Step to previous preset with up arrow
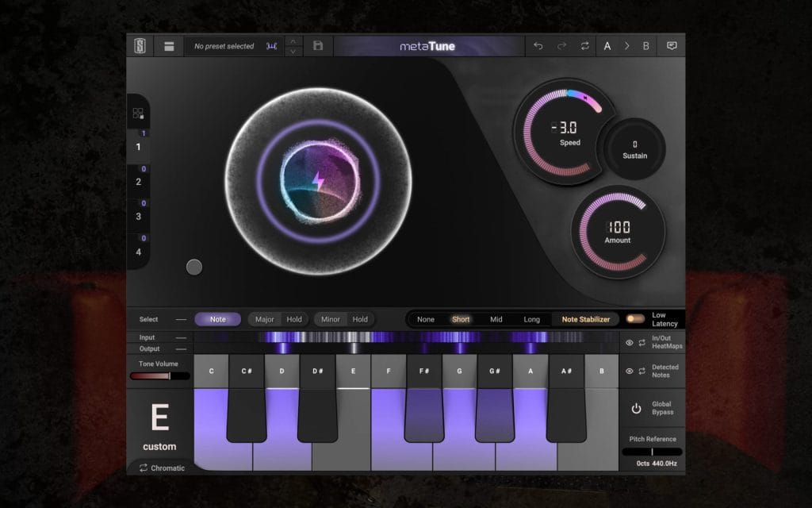 [x=293, y=40]
